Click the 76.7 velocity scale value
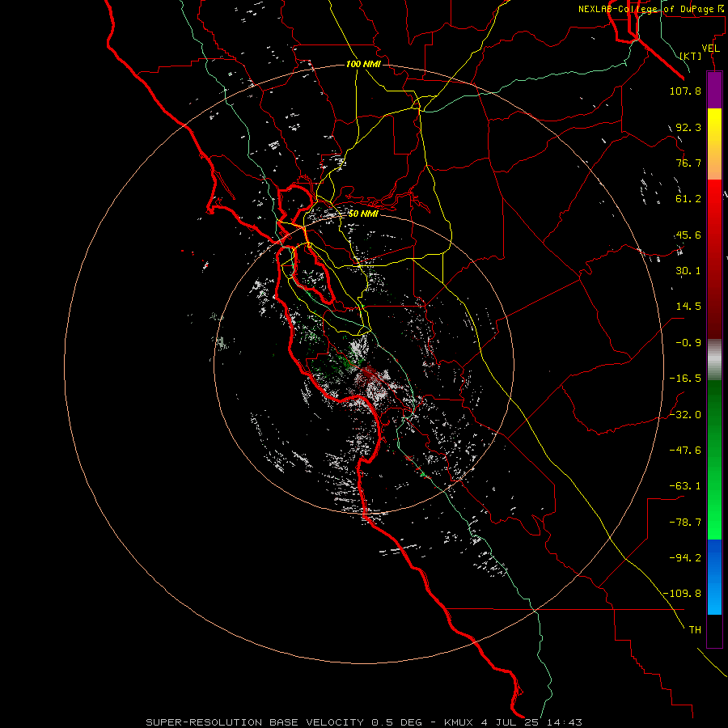This screenshot has height=728, width=728. click(x=688, y=163)
